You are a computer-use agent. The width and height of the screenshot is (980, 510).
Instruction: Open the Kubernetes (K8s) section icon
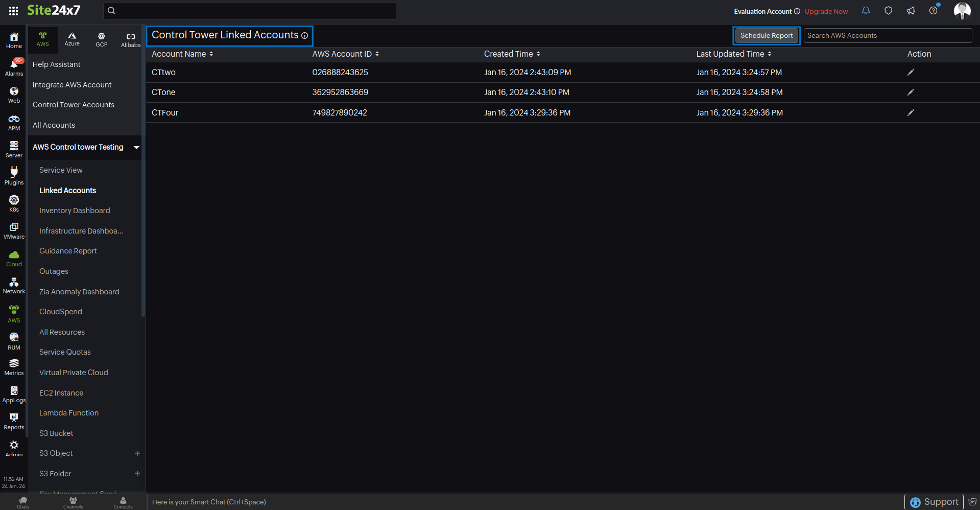point(13,201)
